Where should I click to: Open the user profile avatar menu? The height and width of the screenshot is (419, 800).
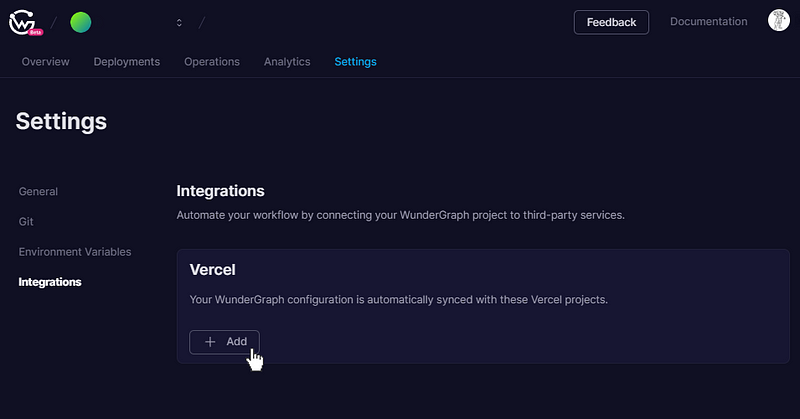click(779, 21)
